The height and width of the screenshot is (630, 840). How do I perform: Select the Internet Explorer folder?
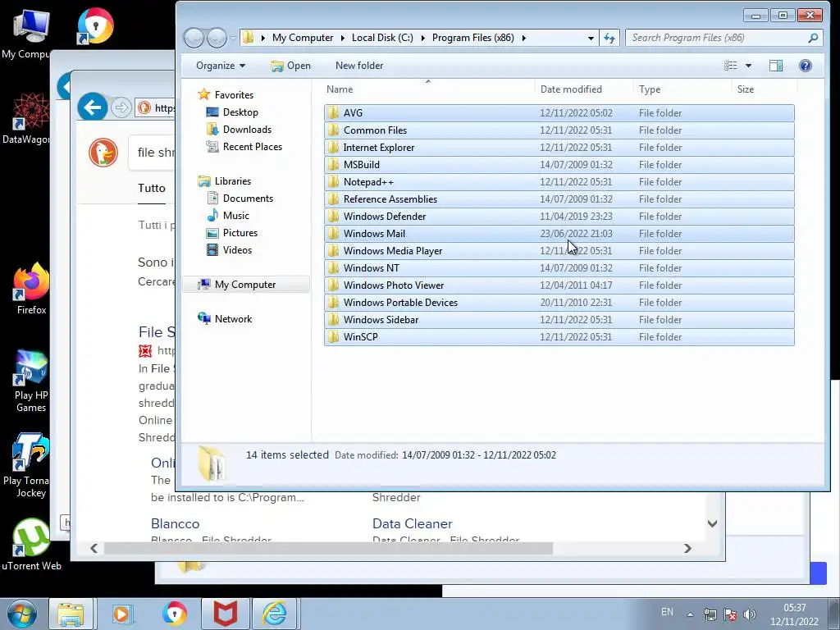coord(559,148)
